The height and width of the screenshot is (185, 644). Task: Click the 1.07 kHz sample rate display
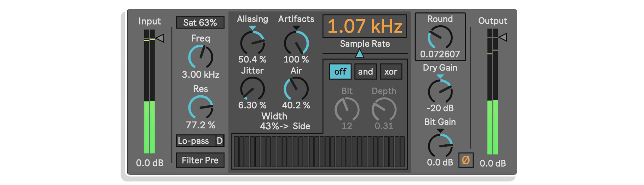(x=365, y=26)
